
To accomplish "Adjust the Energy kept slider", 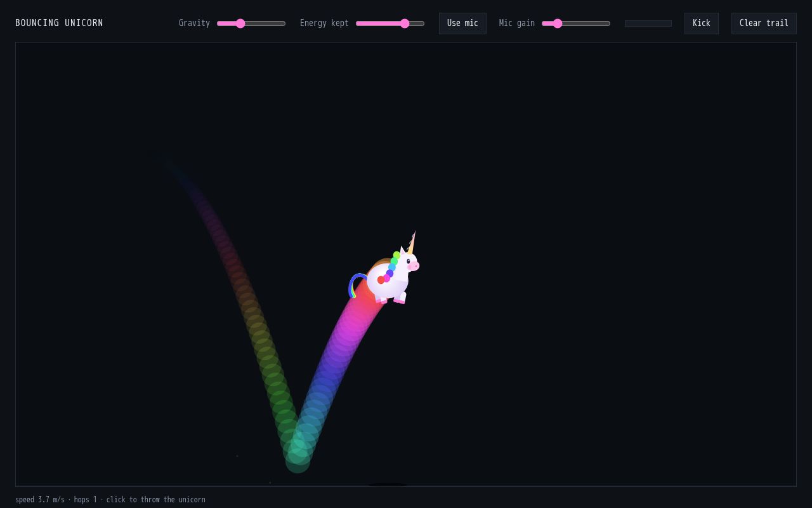I will pyautogui.click(x=390, y=23).
